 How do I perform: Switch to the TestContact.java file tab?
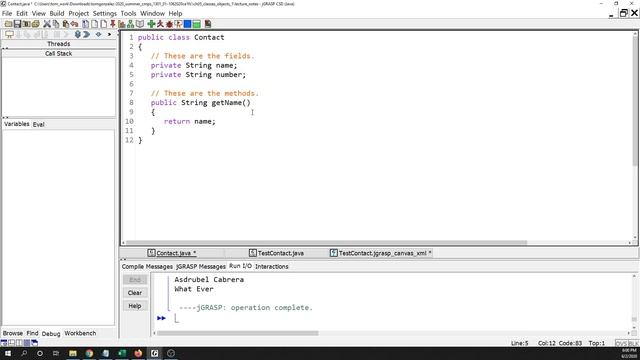point(276,253)
